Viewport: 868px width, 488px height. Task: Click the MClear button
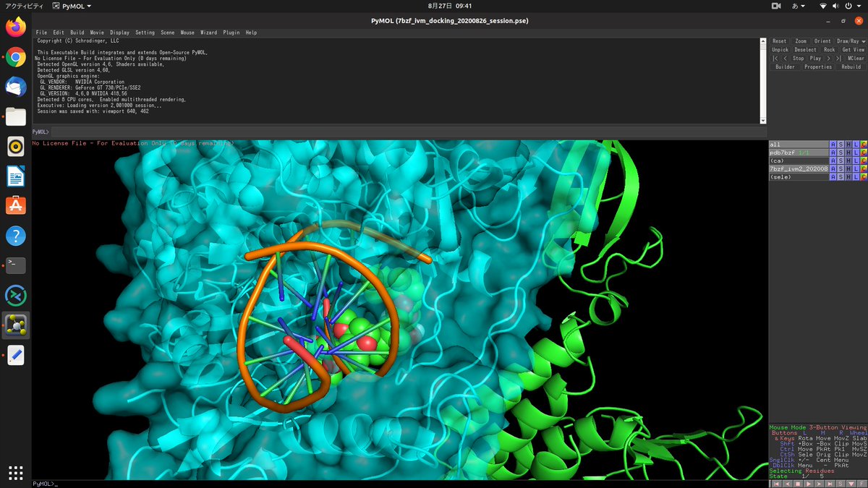coord(856,58)
